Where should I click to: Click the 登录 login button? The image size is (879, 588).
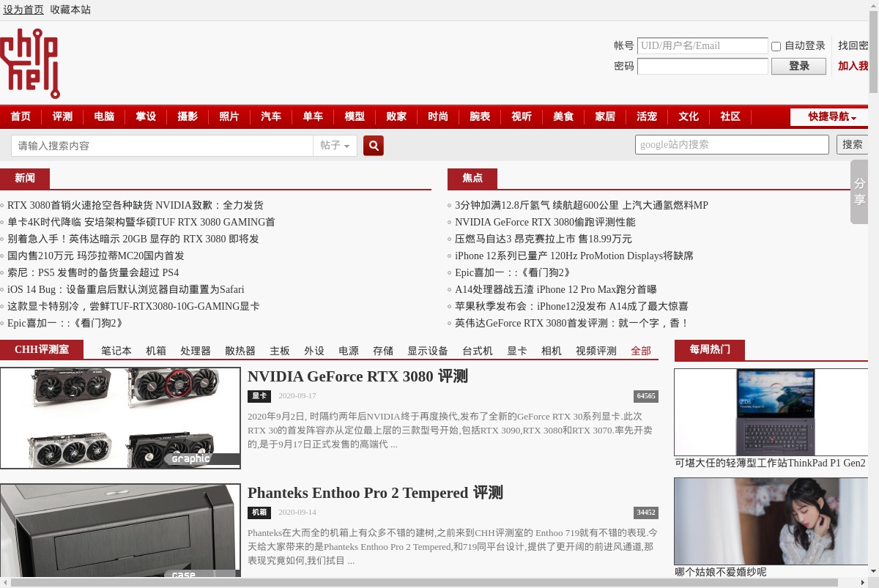point(799,67)
